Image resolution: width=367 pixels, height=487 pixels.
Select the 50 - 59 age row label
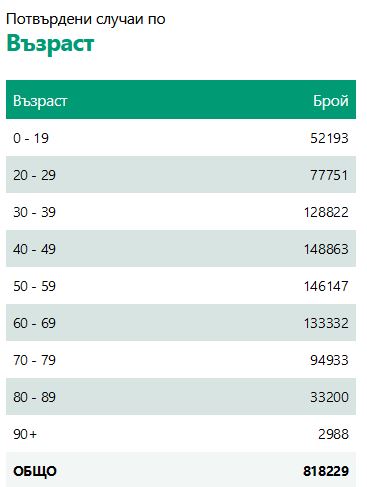pyautogui.click(x=34, y=286)
